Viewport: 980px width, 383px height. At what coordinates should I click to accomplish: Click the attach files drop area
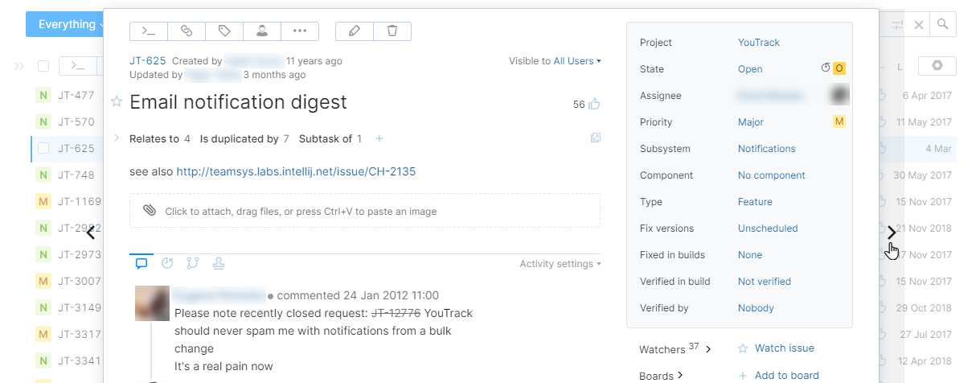click(x=364, y=211)
